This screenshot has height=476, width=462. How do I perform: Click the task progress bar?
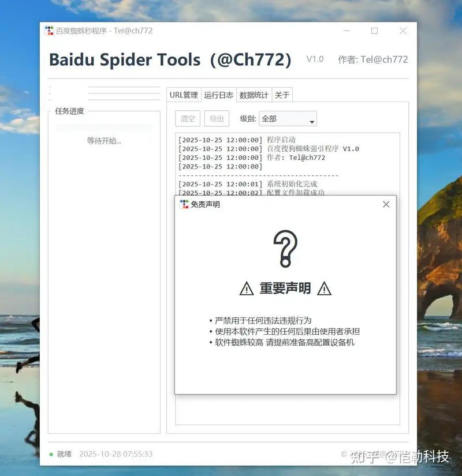point(104,128)
